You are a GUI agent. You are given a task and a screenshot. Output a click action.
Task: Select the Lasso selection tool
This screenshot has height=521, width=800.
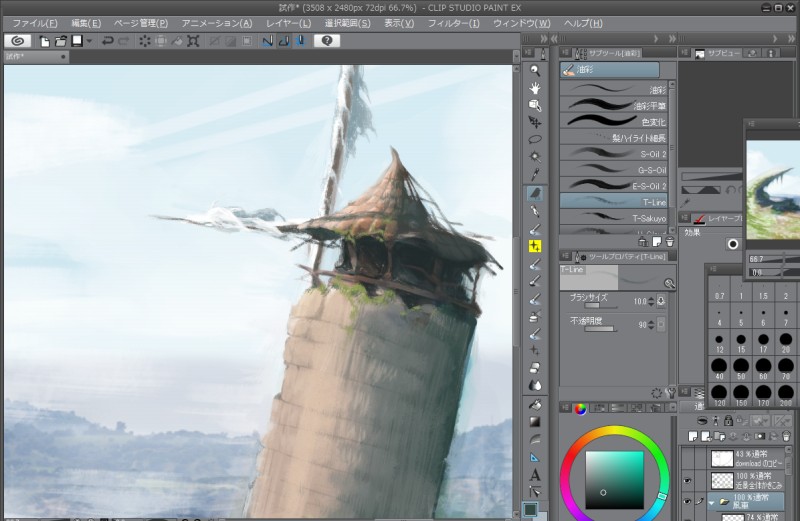pyautogui.click(x=535, y=139)
